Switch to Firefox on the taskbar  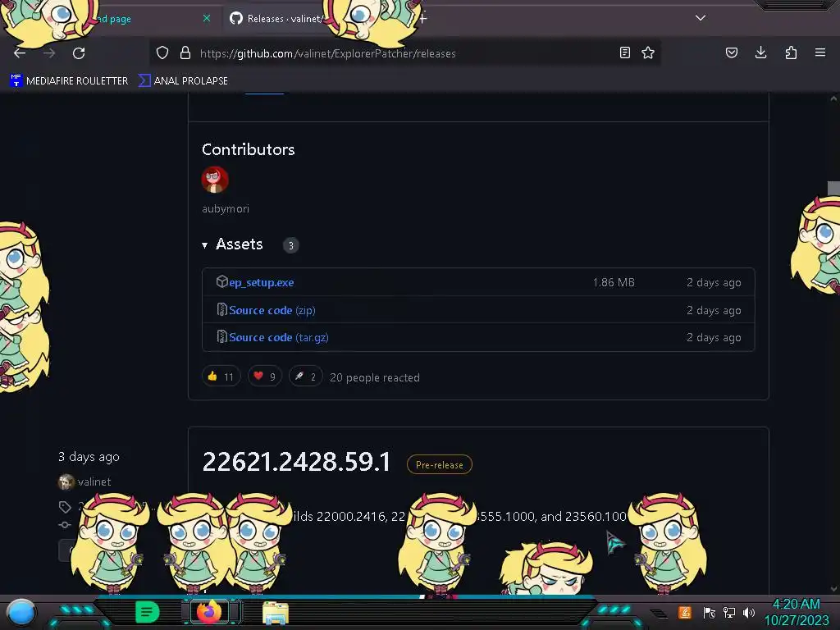click(x=209, y=612)
